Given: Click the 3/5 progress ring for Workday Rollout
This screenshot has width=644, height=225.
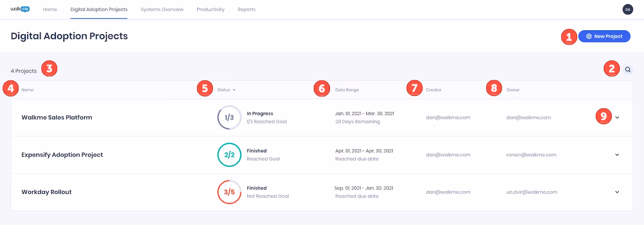Looking at the screenshot, I should 229,192.
